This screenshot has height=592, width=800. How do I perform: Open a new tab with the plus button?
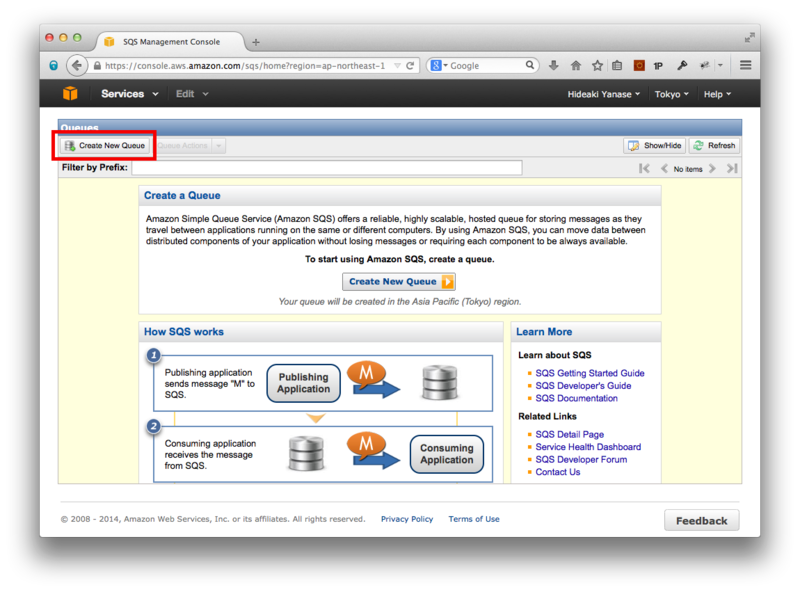pyautogui.click(x=256, y=42)
